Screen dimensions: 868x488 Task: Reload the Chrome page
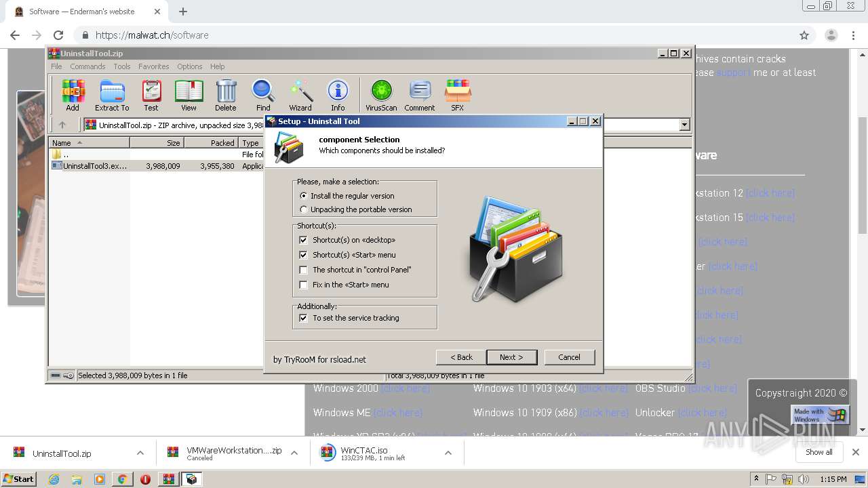[58, 35]
